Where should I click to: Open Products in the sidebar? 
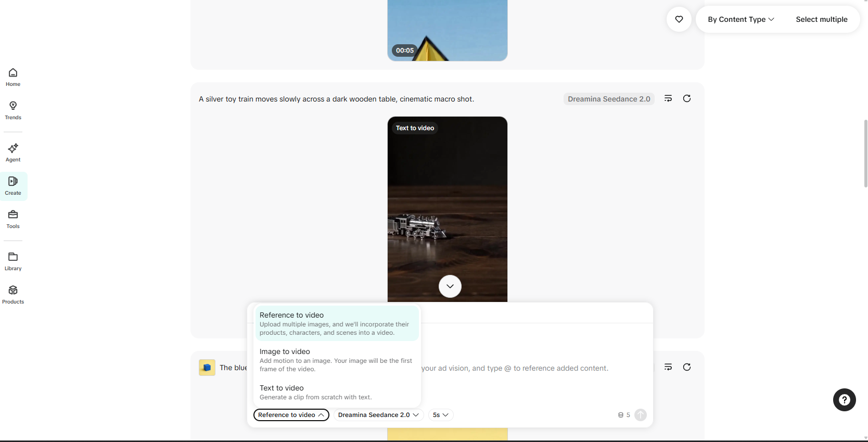pyautogui.click(x=13, y=295)
